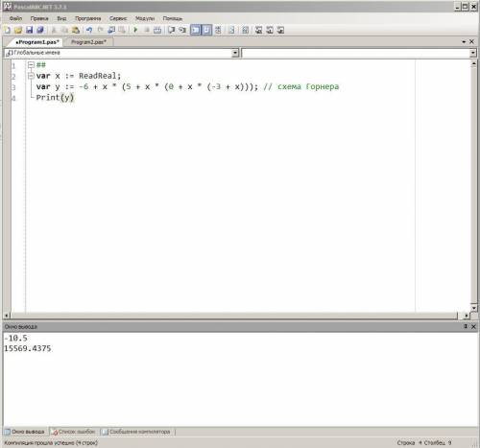The height and width of the screenshot is (448, 480).
Task: Toggle the second highlighted toolbar panel button
Action: point(207,30)
